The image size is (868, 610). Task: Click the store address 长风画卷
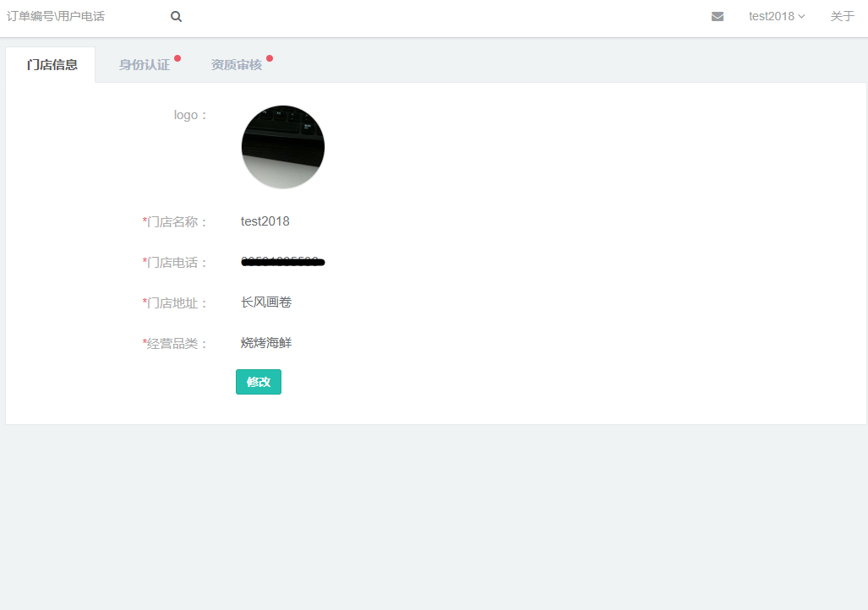(x=266, y=302)
